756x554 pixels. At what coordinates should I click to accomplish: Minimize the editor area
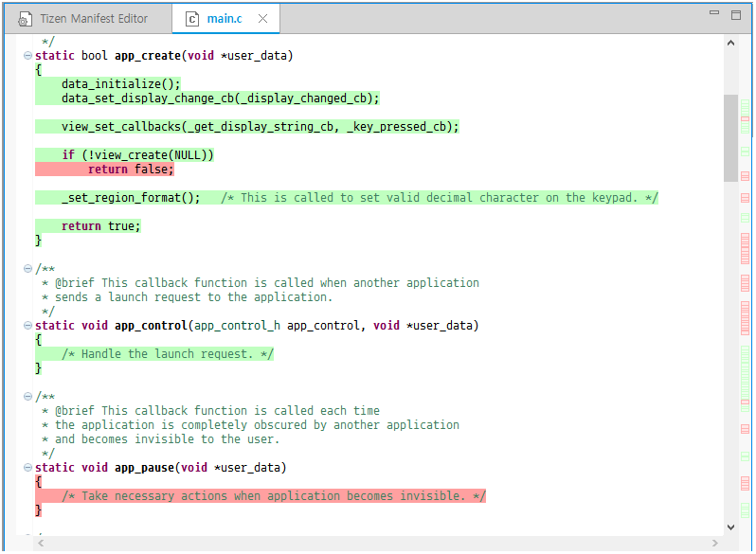[x=712, y=15]
